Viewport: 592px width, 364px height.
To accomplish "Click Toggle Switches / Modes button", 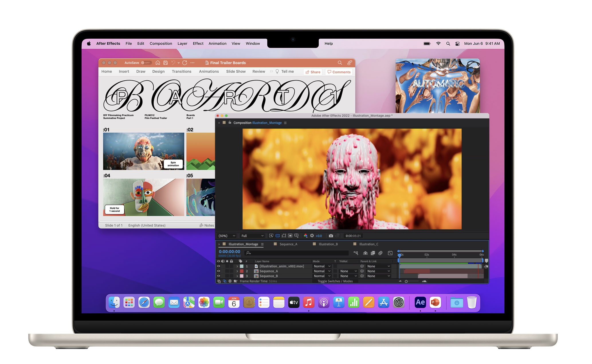I will click(x=335, y=281).
